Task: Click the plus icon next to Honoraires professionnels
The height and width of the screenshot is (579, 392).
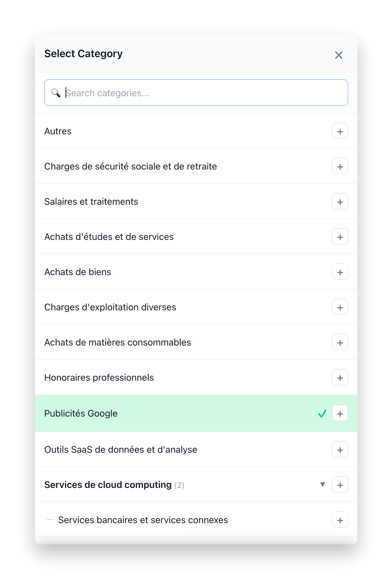Action: pyautogui.click(x=340, y=377)
